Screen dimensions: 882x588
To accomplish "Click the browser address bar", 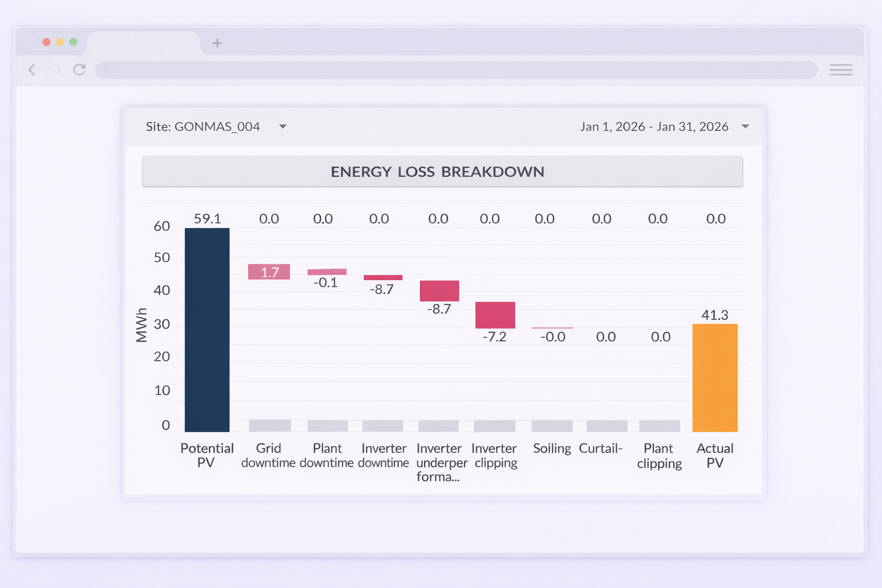I will coord(456,70).
